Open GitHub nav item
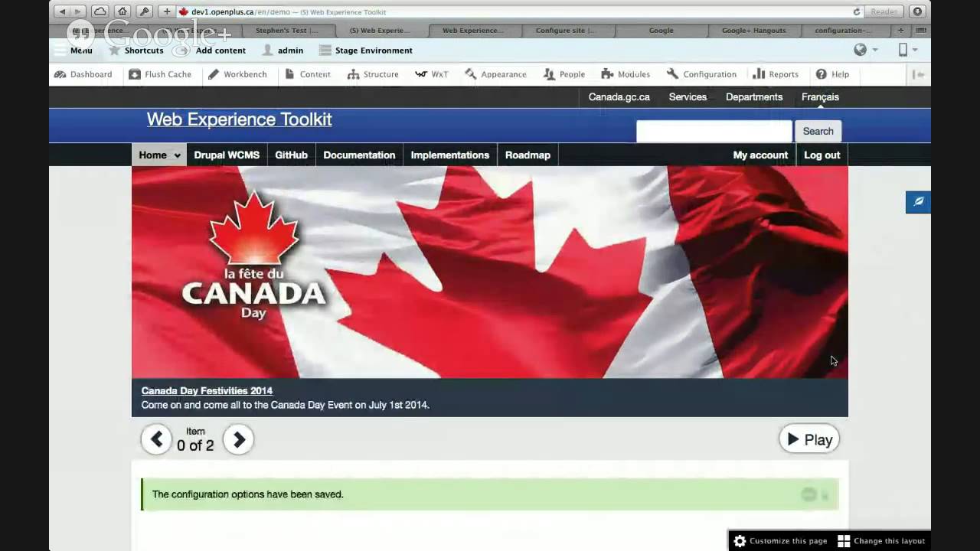The height and width of the screenshot is (551, 980). [291, 155]
